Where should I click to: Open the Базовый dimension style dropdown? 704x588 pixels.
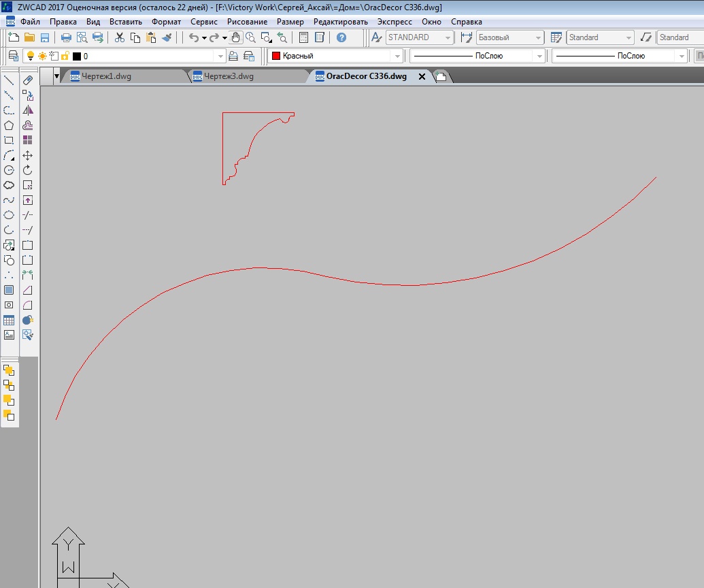(x=538, y=37)
